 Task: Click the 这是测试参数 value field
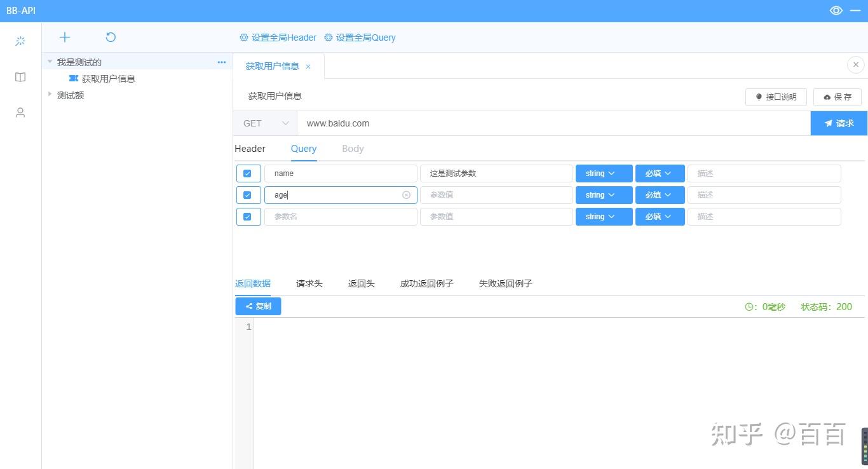496,173
